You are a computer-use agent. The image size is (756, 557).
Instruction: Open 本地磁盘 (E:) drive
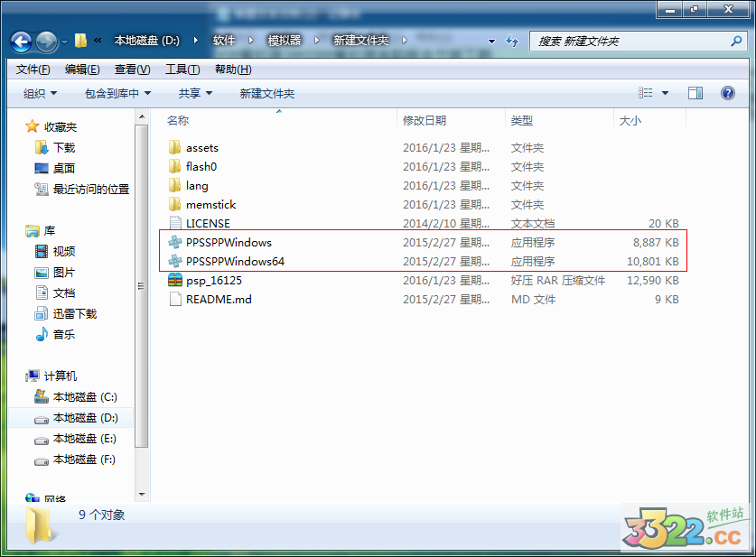pos(75,439)
